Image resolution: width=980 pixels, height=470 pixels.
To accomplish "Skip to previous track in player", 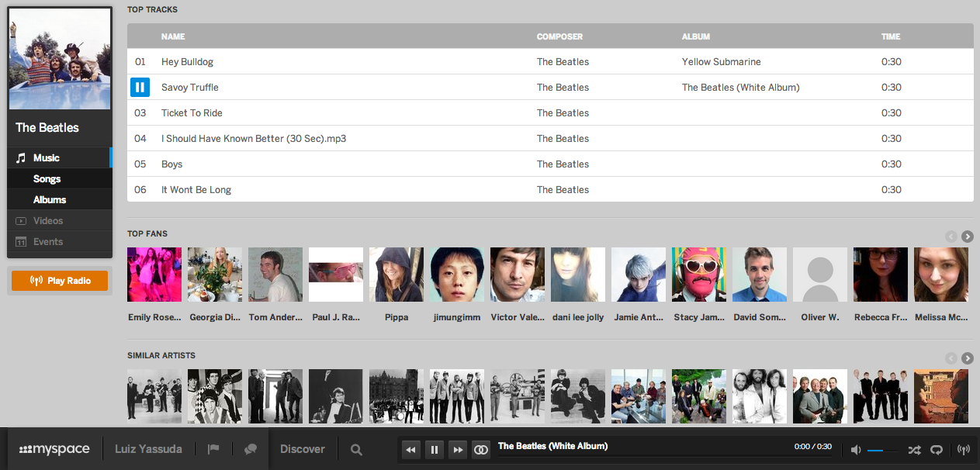I will (x=411, y=449).
